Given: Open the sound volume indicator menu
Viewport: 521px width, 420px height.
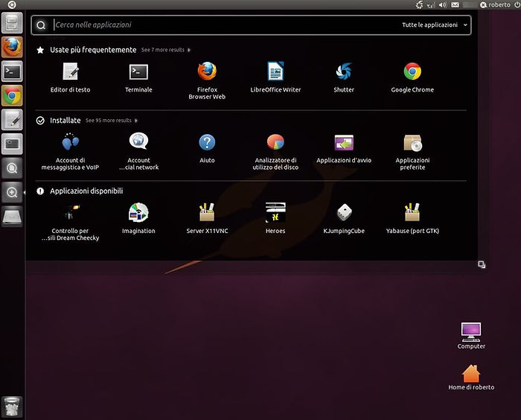Looking at the screenshot, I should point(443,4).
